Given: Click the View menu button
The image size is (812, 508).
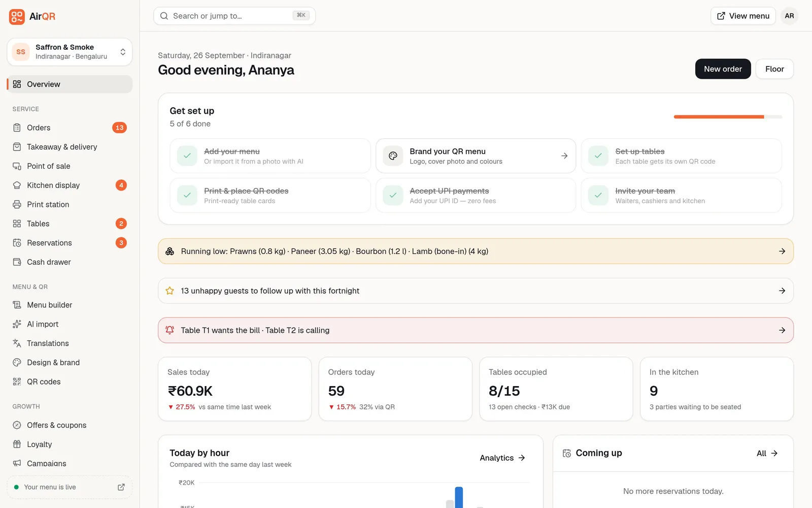Looking at the screenshot, I should pyautogui.click(x=743, y=16).
